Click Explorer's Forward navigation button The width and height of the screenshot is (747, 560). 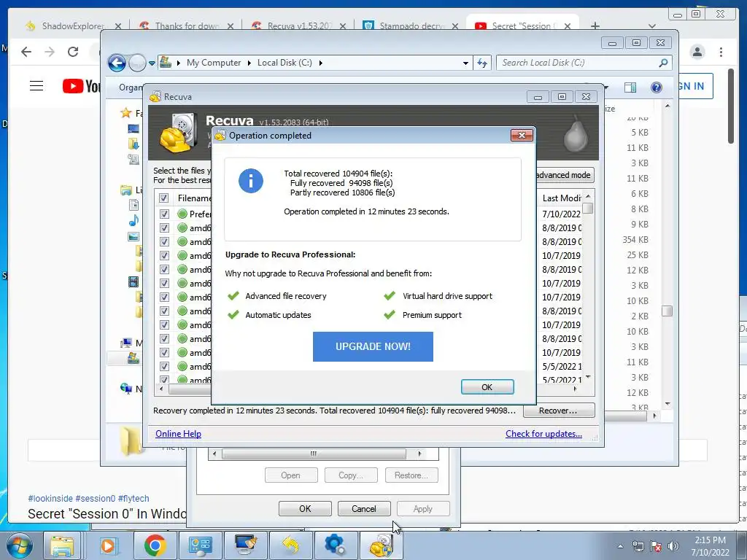point(137,63)
